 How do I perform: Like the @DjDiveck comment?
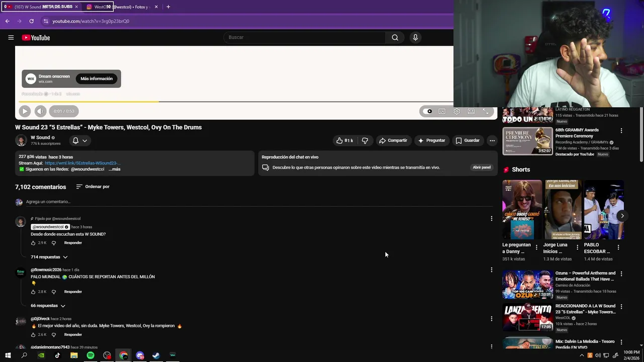pos(33,335)
